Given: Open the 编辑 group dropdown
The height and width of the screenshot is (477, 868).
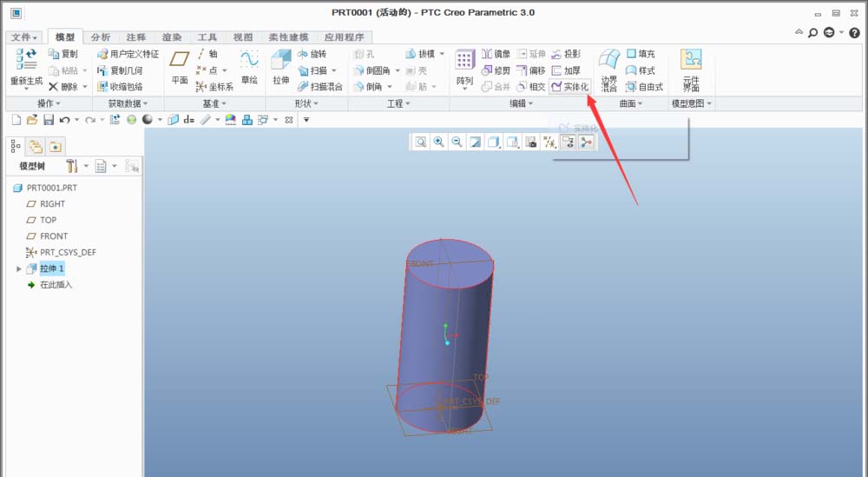Looking at the screenshot, I should pos(521,103).
